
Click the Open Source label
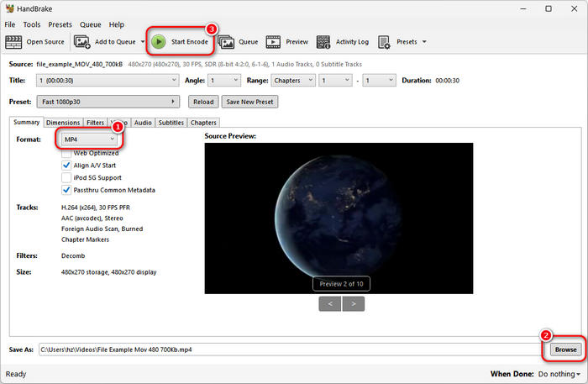pos(45,42)
